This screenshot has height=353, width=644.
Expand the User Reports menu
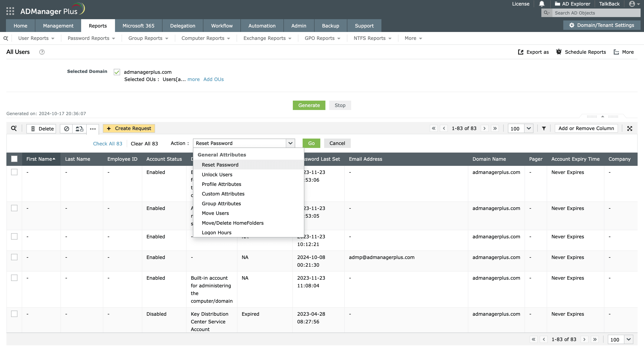click(x=36, y=38)
